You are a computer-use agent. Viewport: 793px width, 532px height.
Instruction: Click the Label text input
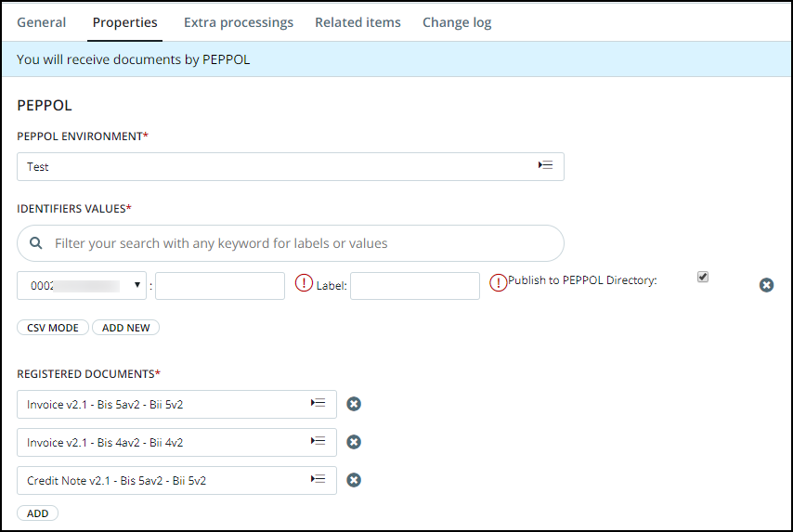click(x=415, y=286)
